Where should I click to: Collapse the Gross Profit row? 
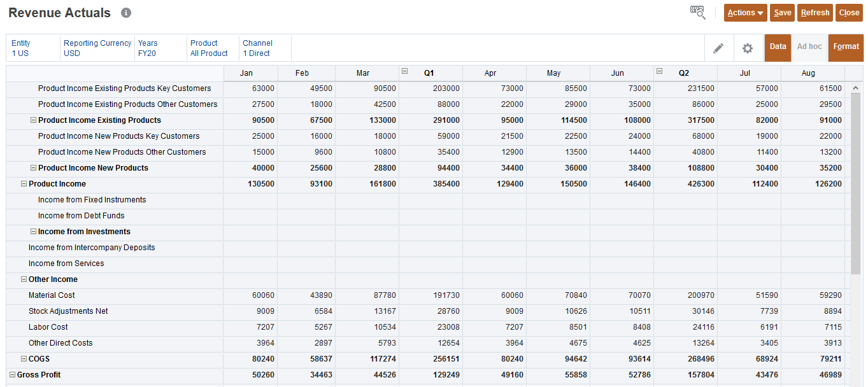12,375
